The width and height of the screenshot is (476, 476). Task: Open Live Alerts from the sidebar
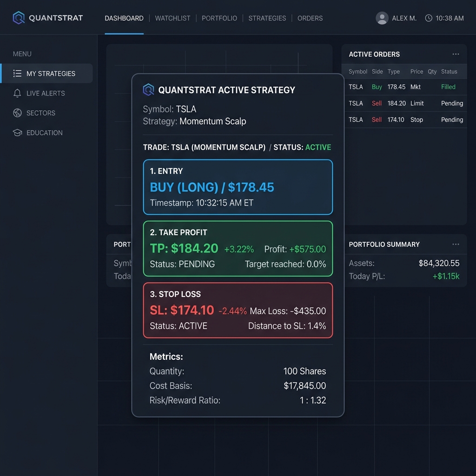pos(46,93)
